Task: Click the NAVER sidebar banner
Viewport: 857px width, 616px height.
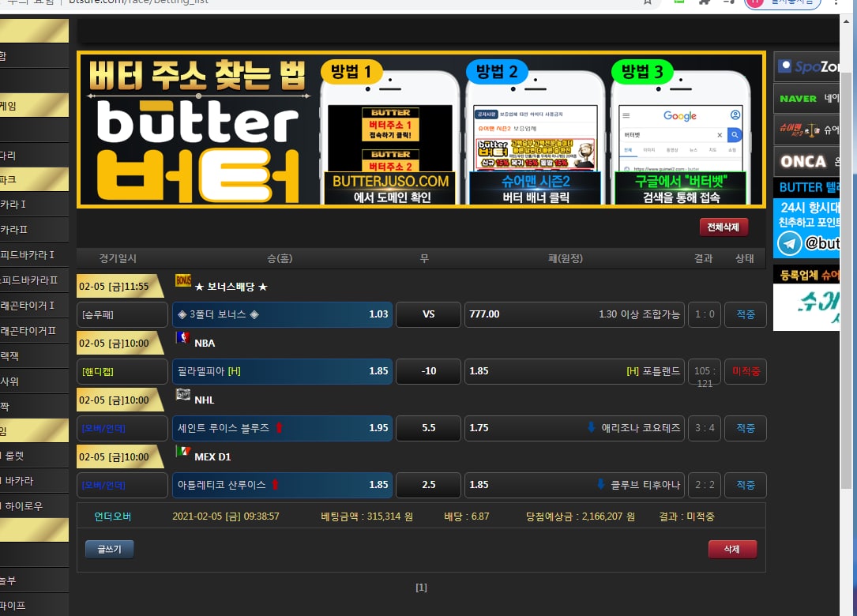Action: [x=806, y=99]
